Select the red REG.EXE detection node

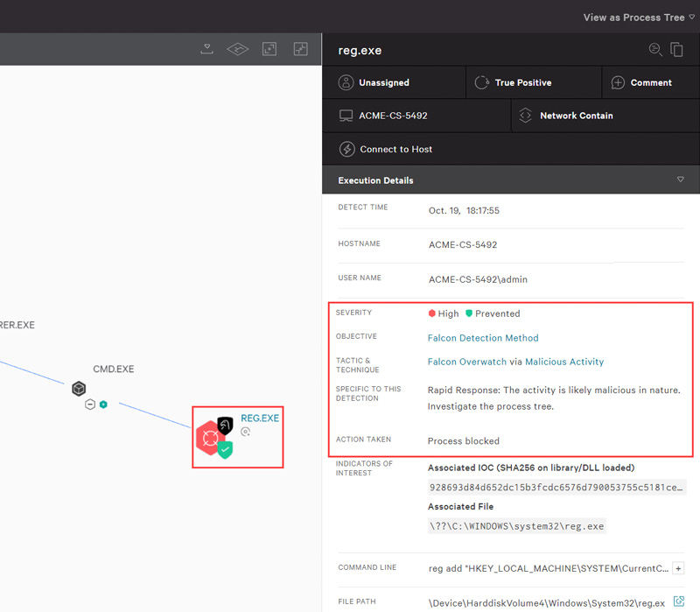click(210, 438)
